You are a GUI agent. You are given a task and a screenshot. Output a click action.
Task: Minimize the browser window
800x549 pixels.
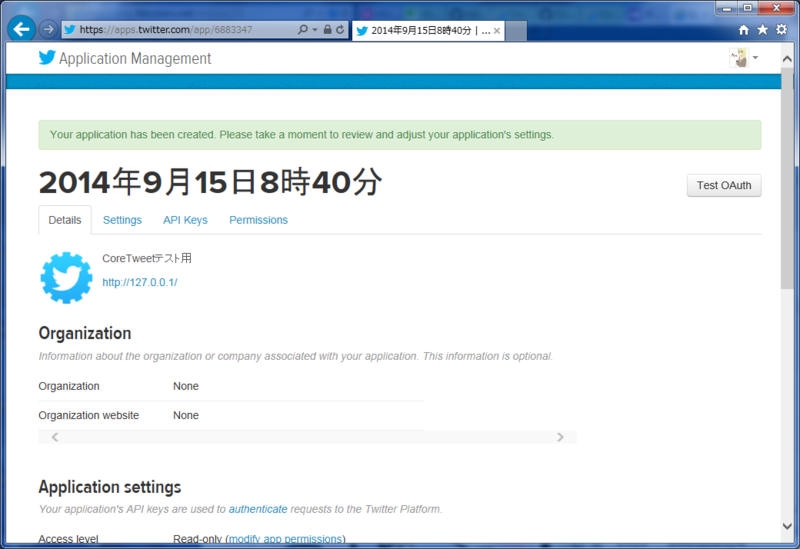[x=727, y=8]
